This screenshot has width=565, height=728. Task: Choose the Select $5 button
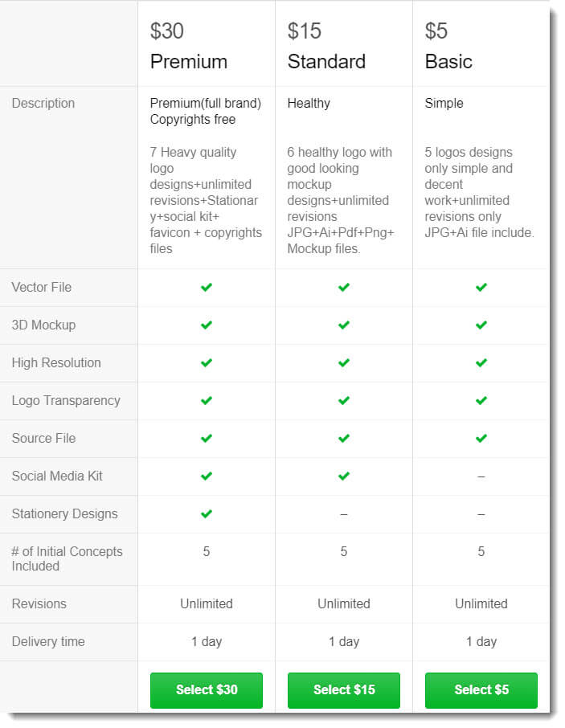481,689
